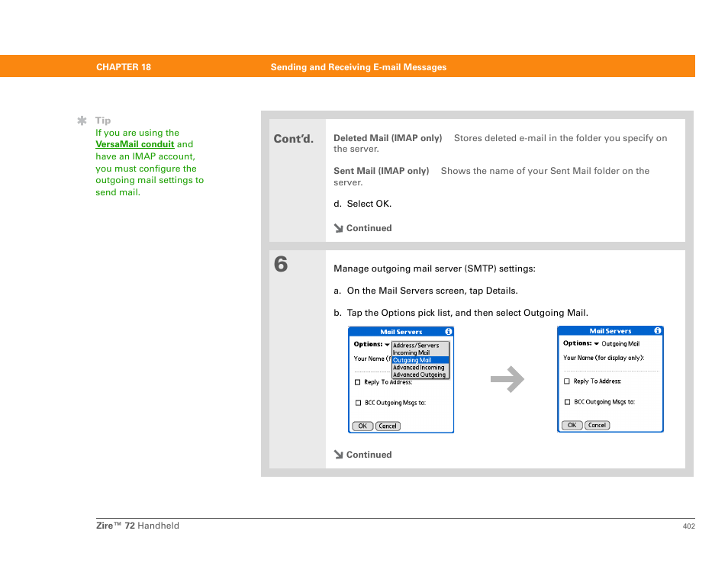Click Your Name field in right dialog
The image size is (728, 563).
tap(611, 367)
